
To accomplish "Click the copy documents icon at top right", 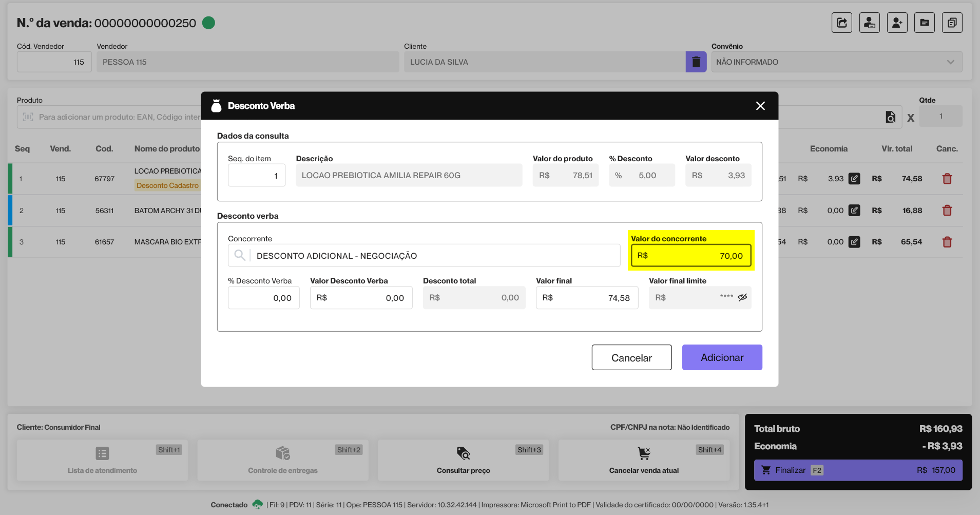I will tap(952, 23).
